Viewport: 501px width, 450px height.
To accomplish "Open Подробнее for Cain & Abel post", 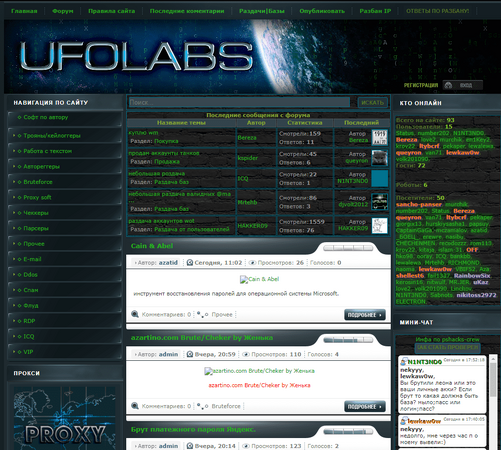I will pyautogui.click(x=365, y=315).
